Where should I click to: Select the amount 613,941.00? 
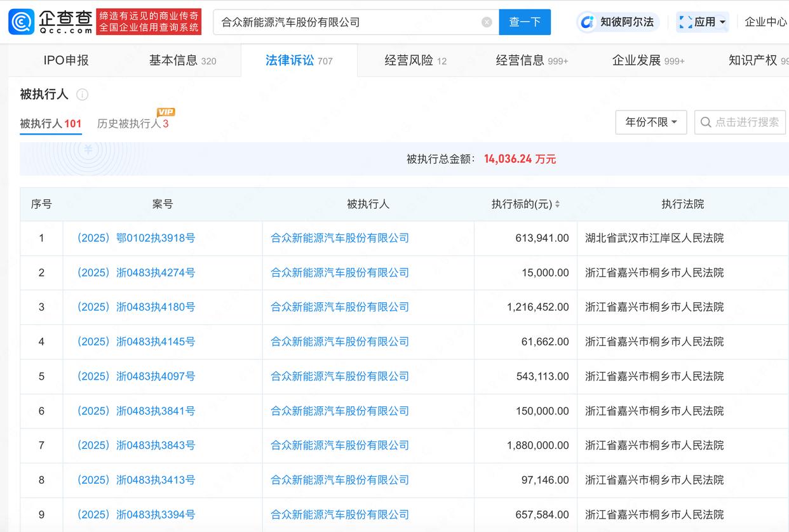(543, 238)
